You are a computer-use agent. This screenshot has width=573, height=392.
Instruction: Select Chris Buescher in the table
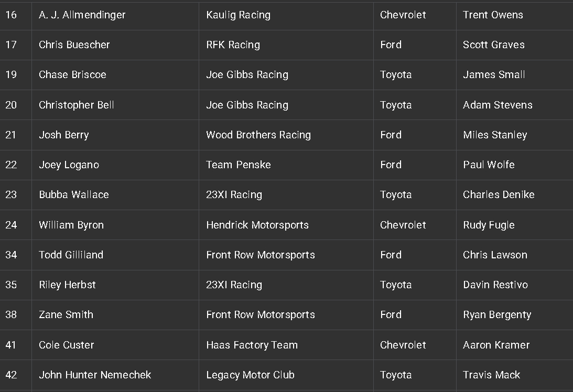coord(74,45)
